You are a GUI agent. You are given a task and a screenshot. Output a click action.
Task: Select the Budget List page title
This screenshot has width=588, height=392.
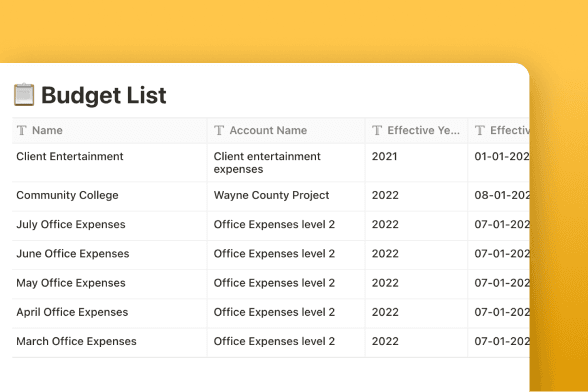[x=104, y=95]
